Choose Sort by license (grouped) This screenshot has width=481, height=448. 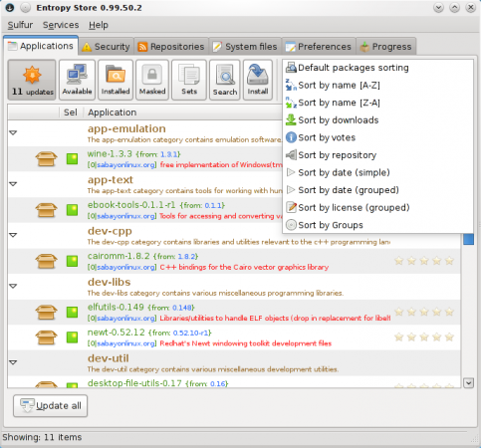(x=377, y=208)
